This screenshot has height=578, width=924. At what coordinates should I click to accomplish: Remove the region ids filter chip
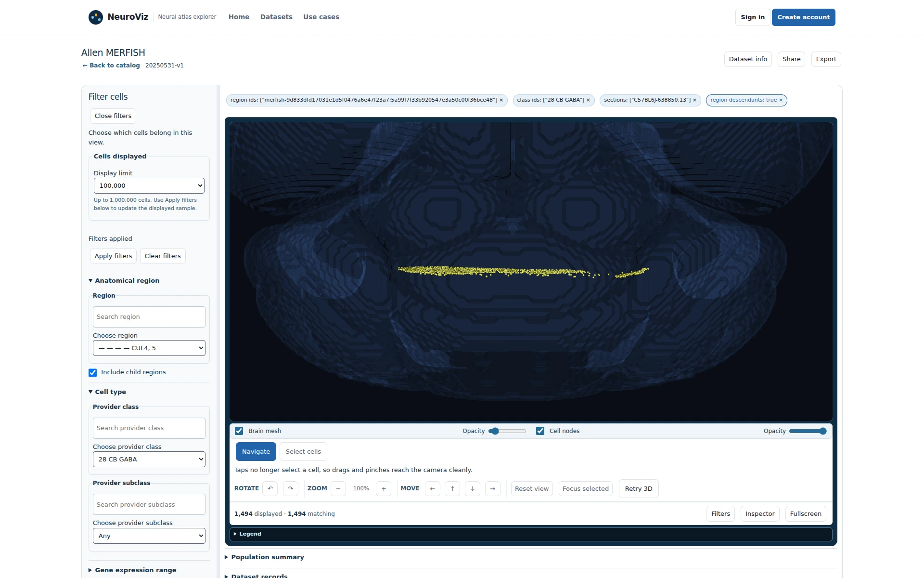click(x=501, y=100)
